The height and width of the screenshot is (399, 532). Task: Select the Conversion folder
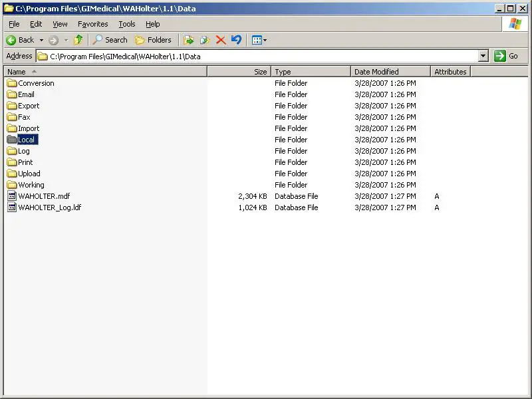[35, 83]
